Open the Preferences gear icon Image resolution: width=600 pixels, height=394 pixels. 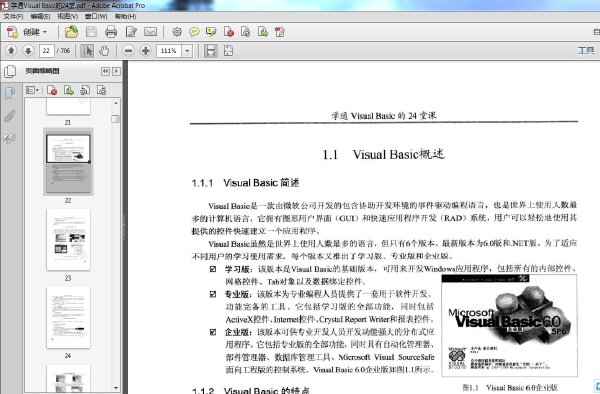pyautogui.click(x=177, y=32)
